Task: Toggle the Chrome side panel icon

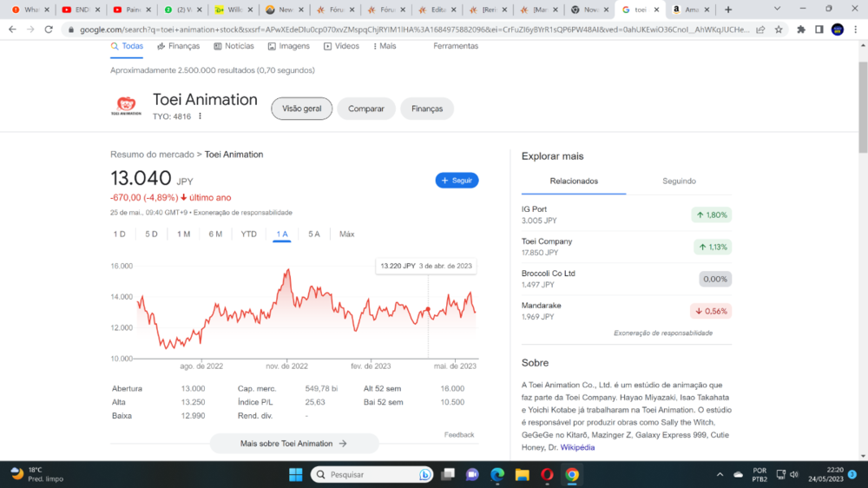Action: [x=819, y=30]
